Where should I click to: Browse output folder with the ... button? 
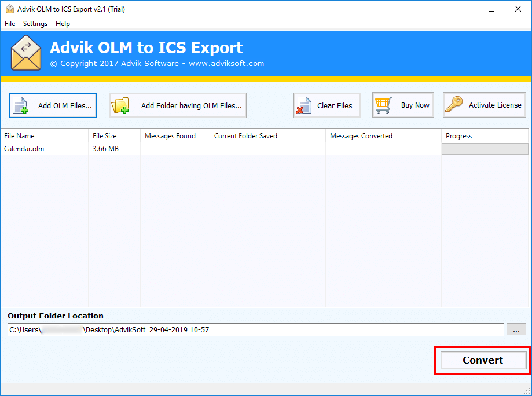click(516, 329)
